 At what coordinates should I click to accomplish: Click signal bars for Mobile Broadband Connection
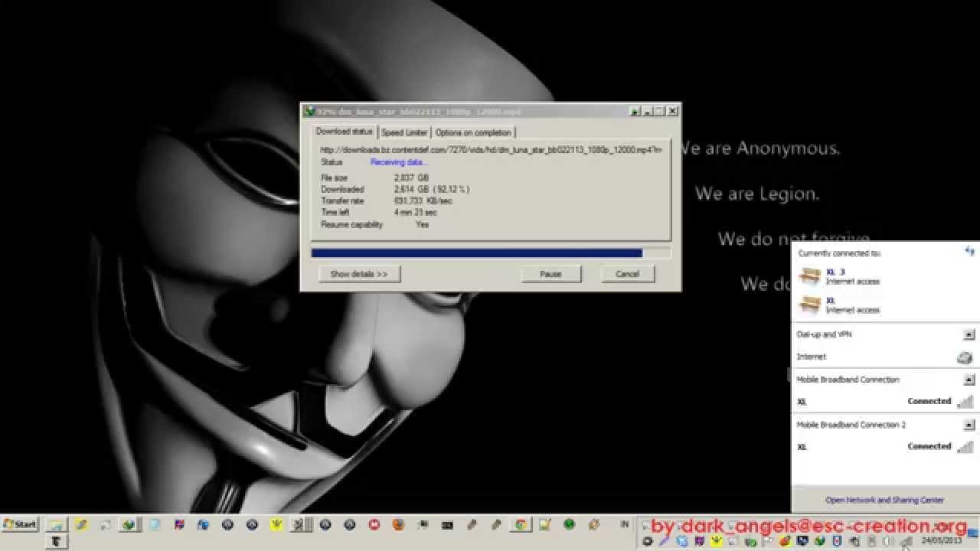pos(965,401)
